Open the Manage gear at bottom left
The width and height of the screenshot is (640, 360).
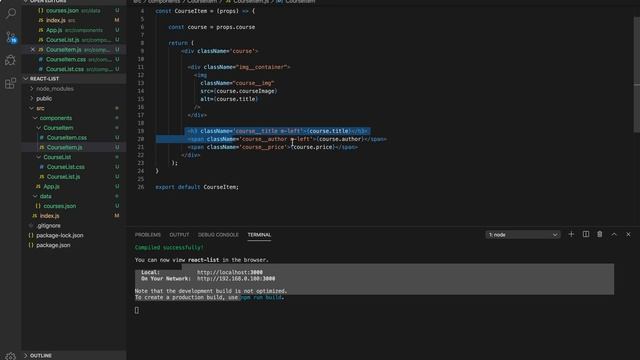[x=11, y=356]
